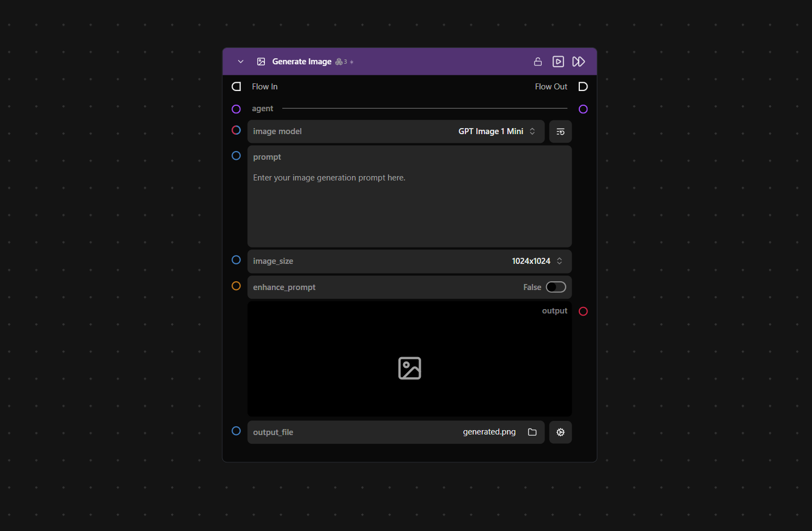Image resolution: width=812 pixels, height=531 pixels.
Task: Click the image model input port
Action: coord(236,130)
